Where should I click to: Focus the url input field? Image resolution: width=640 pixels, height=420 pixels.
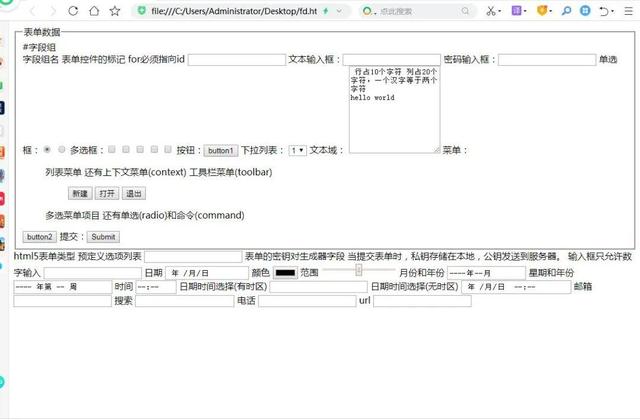click(x=422, y=301)
